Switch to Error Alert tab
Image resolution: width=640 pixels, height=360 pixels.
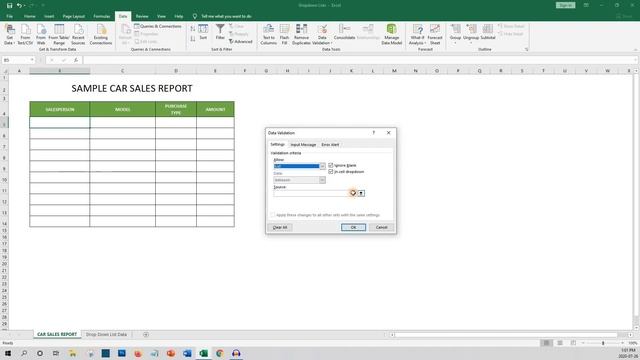click(330, 144)
